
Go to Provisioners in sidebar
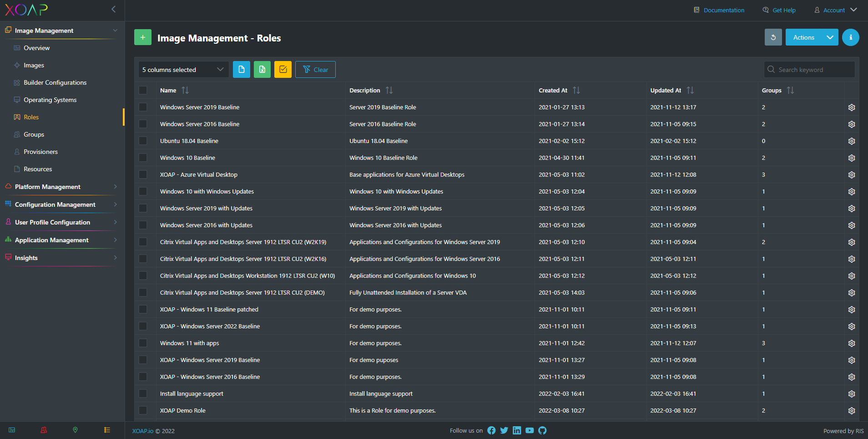[40, 152]
